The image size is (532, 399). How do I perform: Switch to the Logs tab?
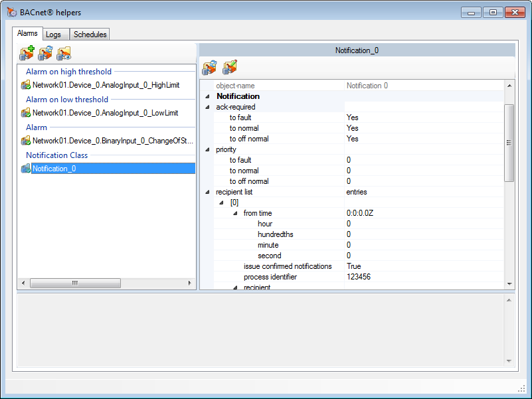coord(53,35)
